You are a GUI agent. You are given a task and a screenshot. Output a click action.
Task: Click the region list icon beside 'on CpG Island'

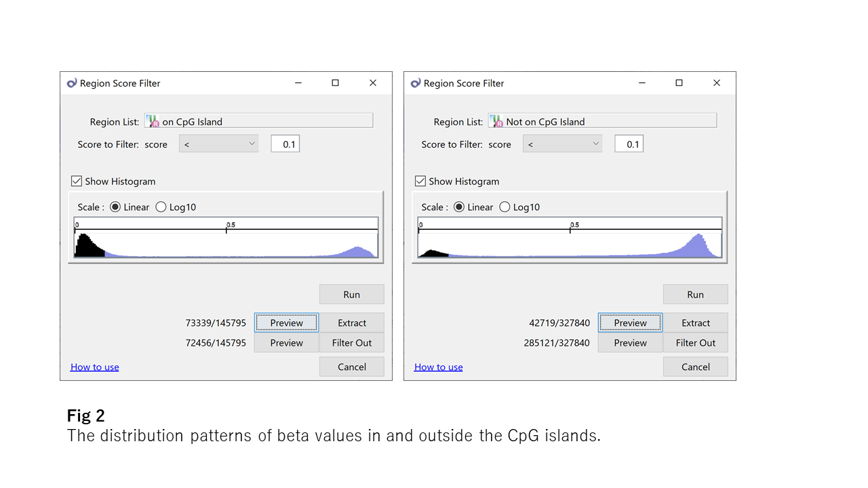tap(154, 122)
